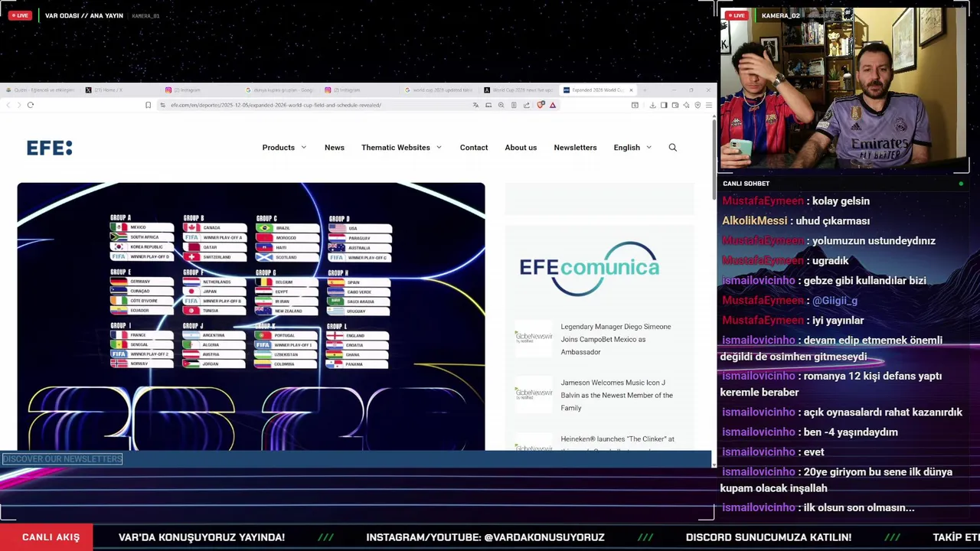Click chat message "iyi yayınlar"

838,321
